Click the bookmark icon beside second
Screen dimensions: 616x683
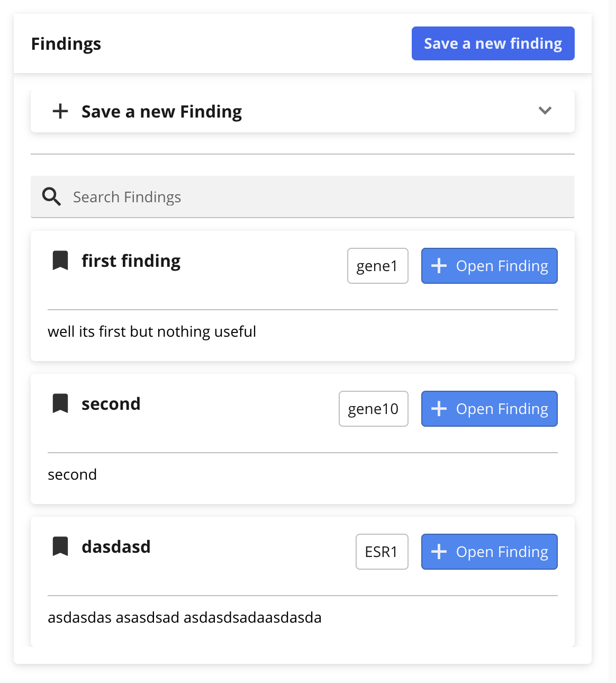(x=60, y=403)
